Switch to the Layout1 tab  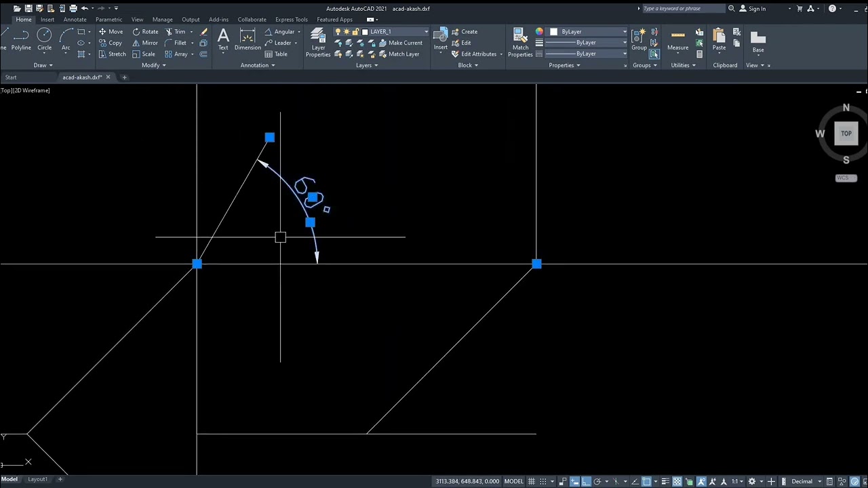pyautogui.click(x=37, y=479)
